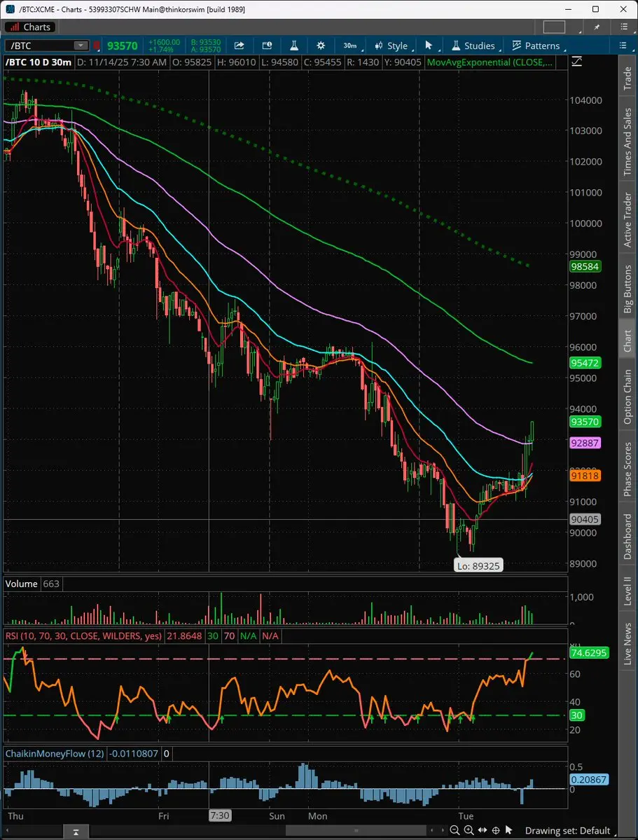
Task: Open the Times And Sales sidebar tab
Action: [x=627, y=142]
